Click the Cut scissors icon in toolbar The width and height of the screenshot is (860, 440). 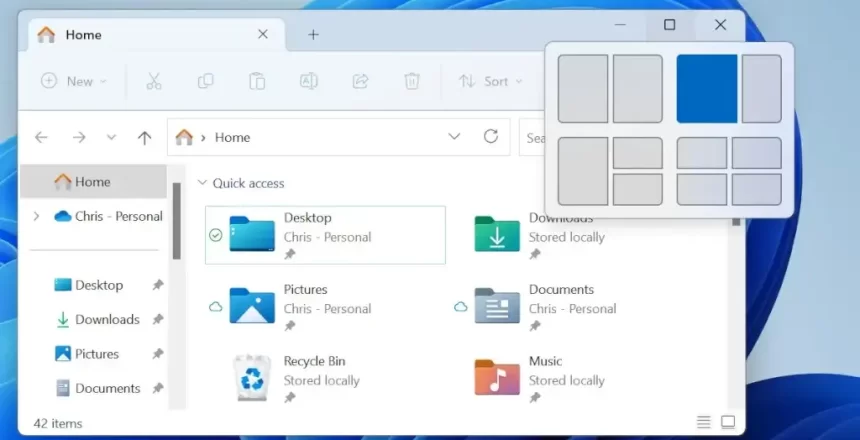[154, 81]
